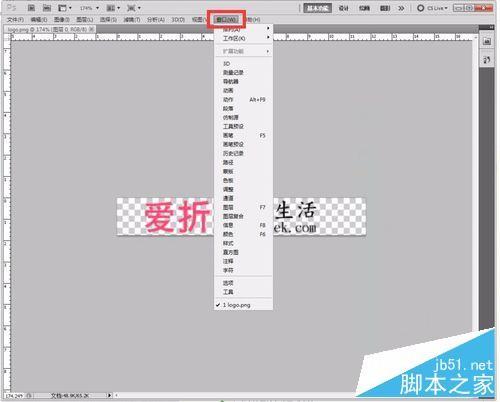Choose 测量记录 in the Window menu
This screenshot has width=500, height=402.
coord(243,72)
